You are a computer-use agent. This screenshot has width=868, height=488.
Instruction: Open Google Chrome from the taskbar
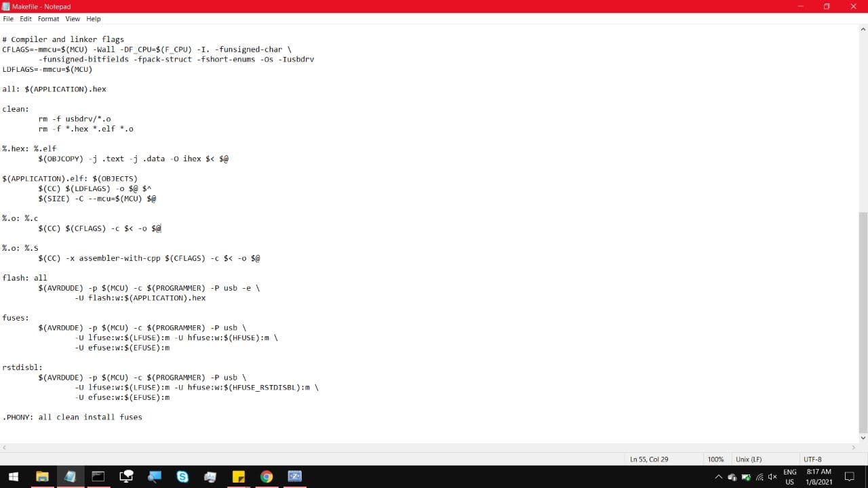[x=267, y=476]
